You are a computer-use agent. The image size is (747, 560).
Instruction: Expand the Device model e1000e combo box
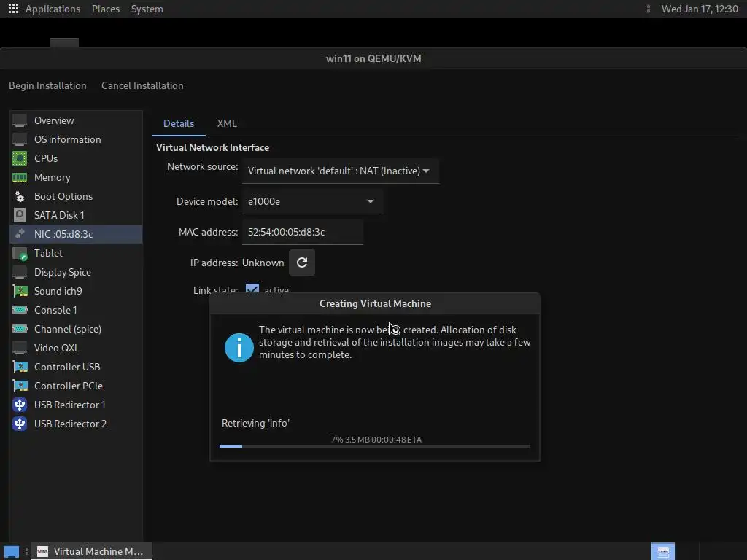pos(312,201)
